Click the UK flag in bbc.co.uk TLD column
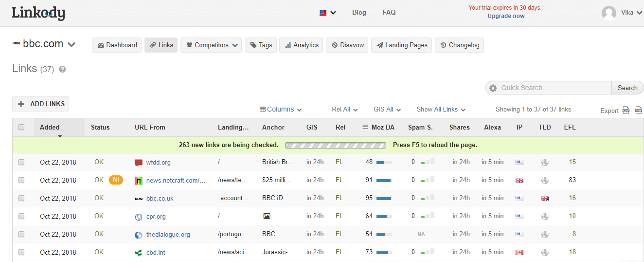Viewport: 644px width, 262px height. (545, 198)
